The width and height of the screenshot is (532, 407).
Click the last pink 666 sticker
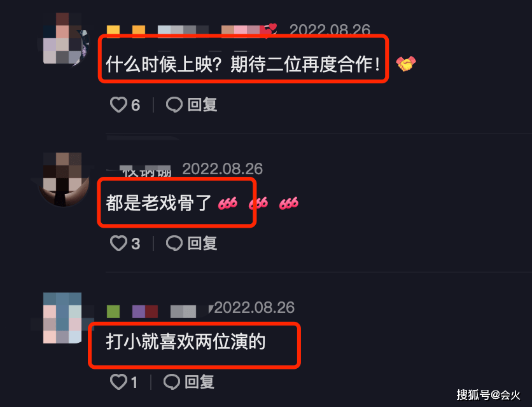coord(289,203)
